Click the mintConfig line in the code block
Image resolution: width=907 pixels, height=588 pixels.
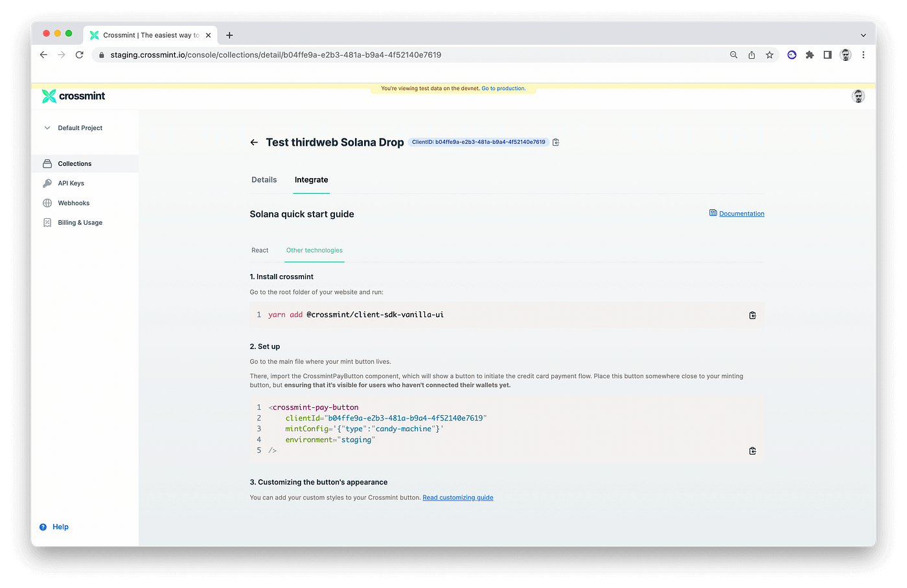(364, 429)
